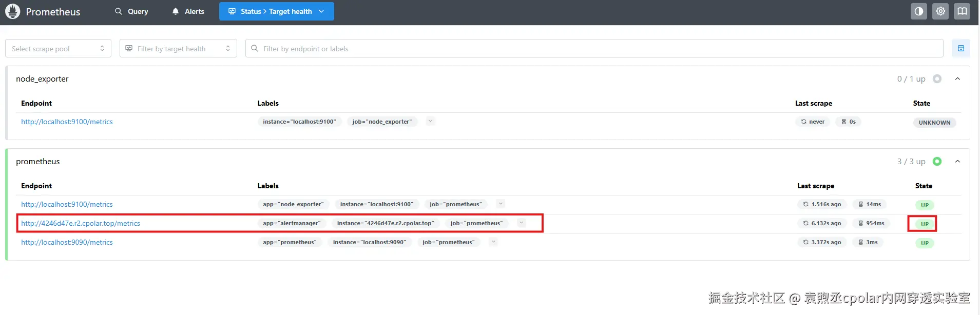This screenshot has width=980, height=315.
Task: Click the 0s scrape duration badge
Action: 848,122
